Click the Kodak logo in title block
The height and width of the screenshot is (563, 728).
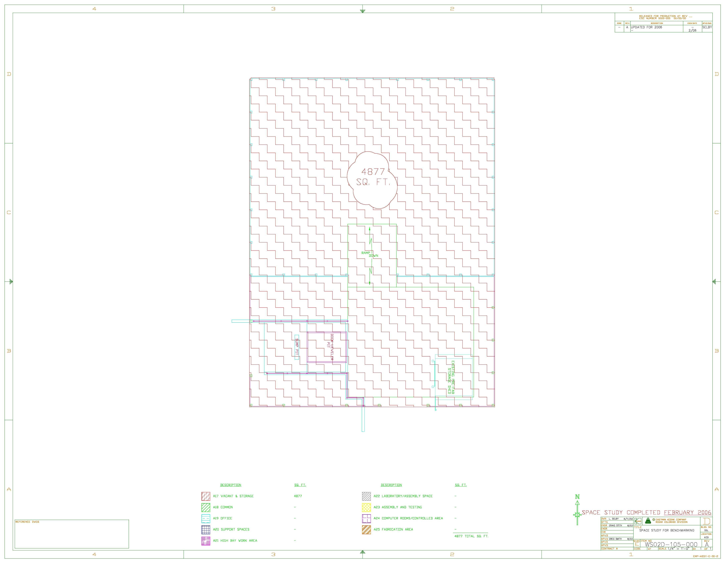638,522
